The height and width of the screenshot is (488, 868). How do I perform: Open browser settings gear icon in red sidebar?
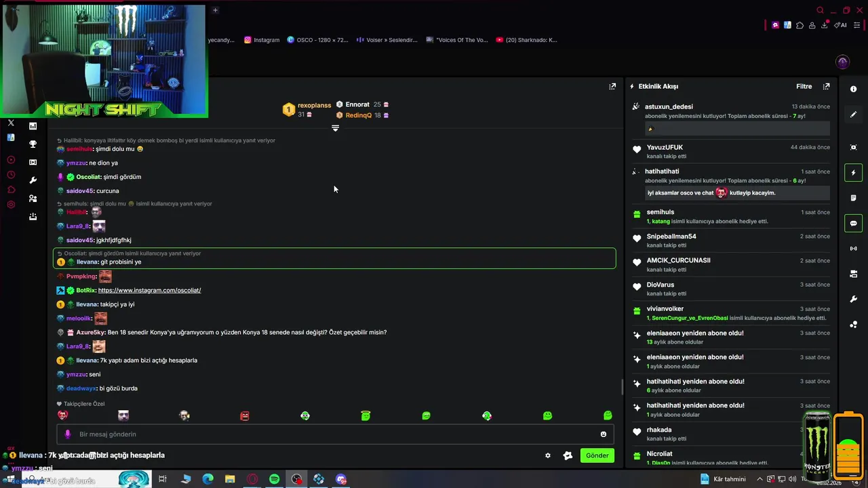(x=11, y=205)
